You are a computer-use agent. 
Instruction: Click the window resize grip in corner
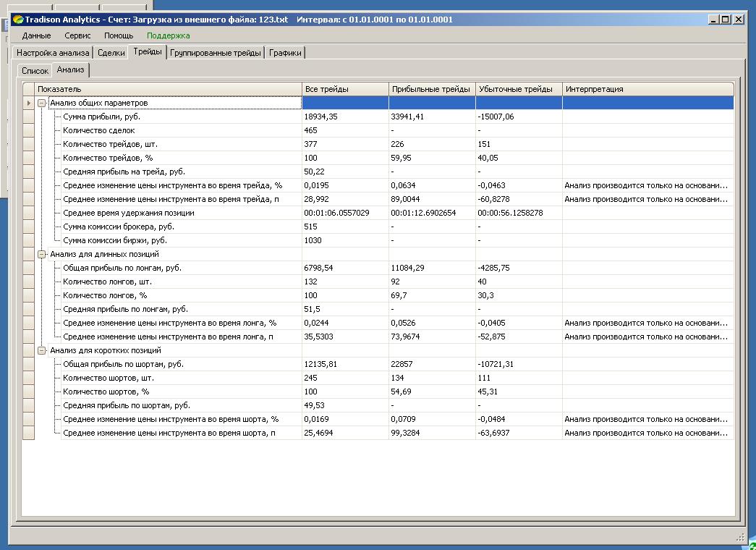[739, 538]
